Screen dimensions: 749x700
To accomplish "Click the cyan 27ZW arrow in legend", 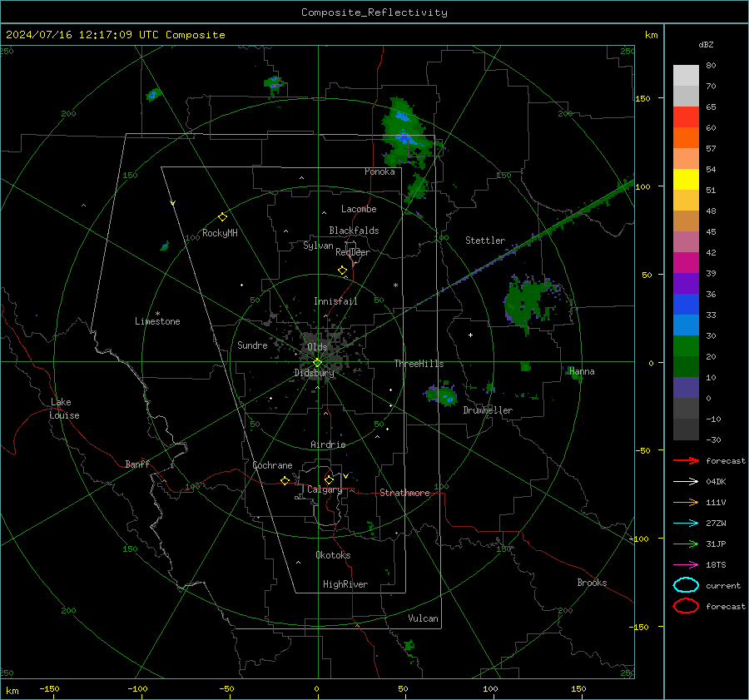I will [x=686, y=524].
